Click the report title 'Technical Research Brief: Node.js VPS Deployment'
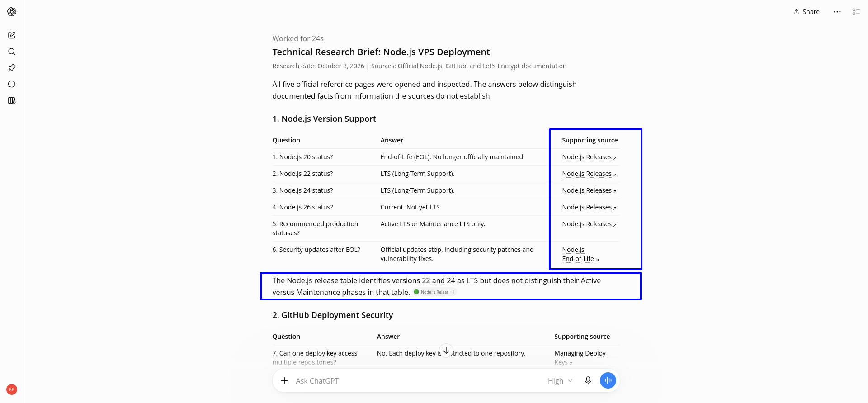Image resolution: width=868 pixels, height=403 pixels. click(381, 52)
